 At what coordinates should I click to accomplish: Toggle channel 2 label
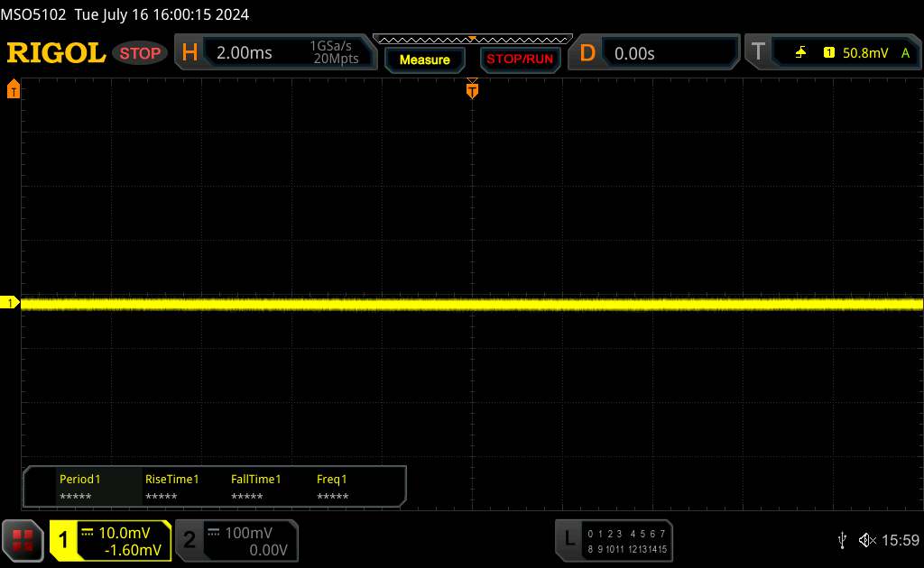(189, 540)
